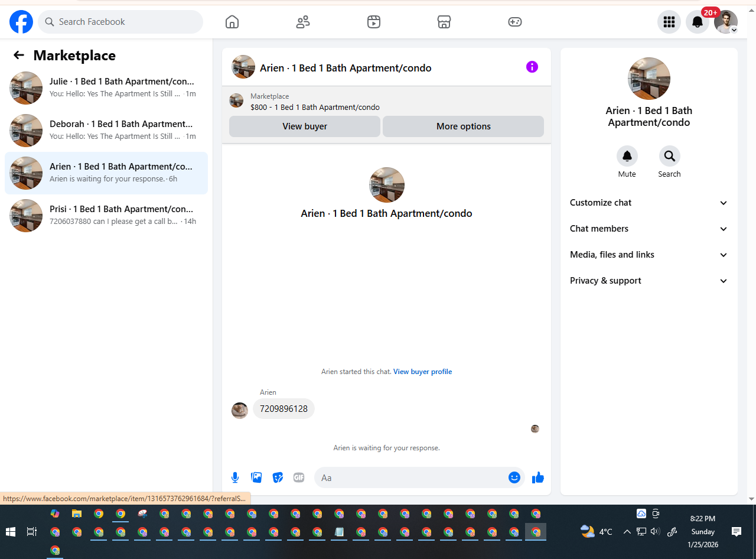Show hidden system tray icons
This screenshot has height=559, width=756.
[x=627, y=532]
